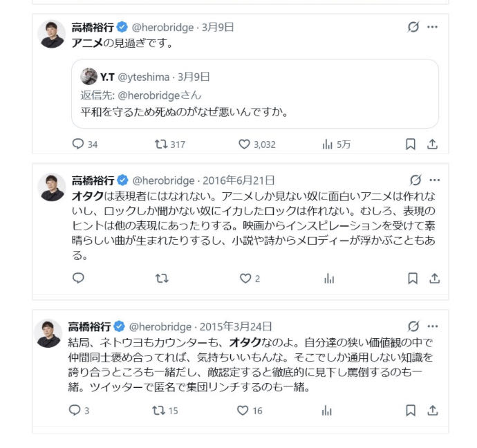Retweet the 2016年6月21日 tweet

161,278
